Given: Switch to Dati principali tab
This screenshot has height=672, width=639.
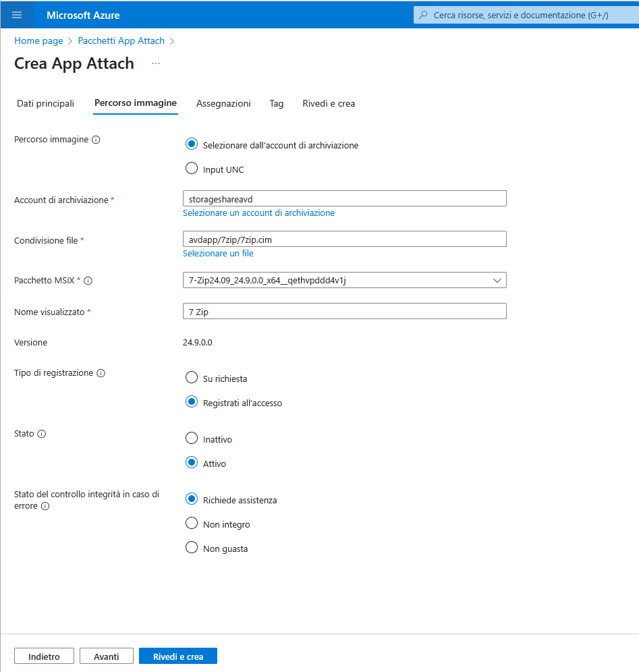Looking at the screenshot, I should pyautogui.click(x=45, y=104).
